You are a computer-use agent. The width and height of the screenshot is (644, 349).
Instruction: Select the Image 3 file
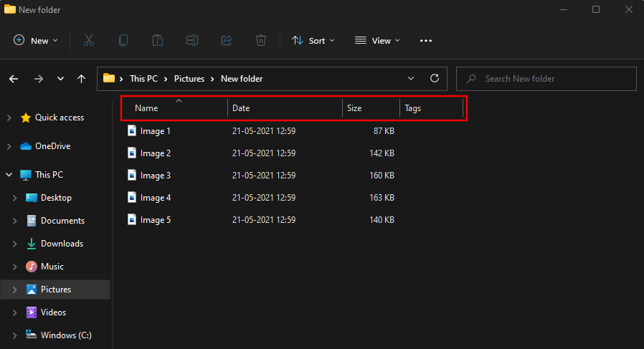[x=155, y=176]
